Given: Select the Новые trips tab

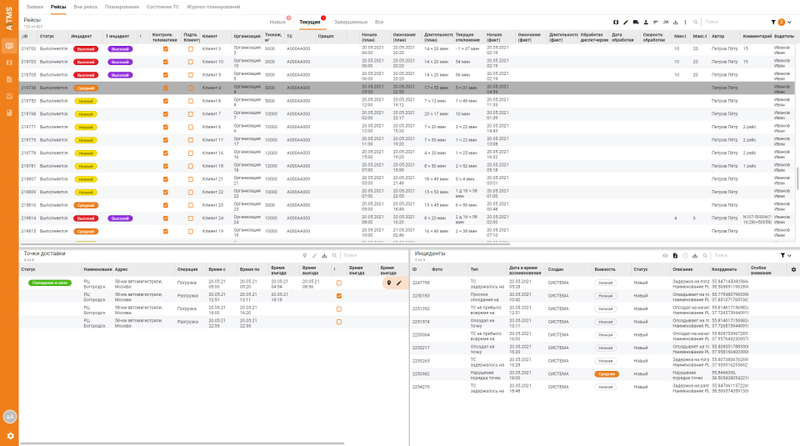Looking at the screenshot, I should (278, 22).
